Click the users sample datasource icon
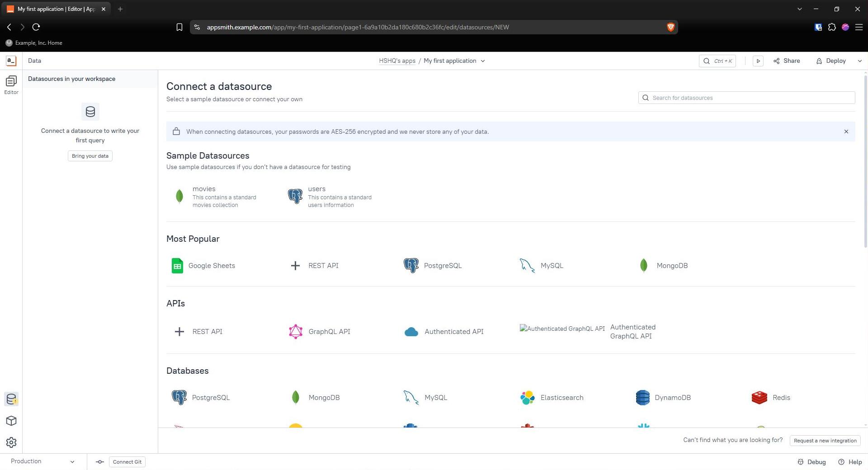This screenshot has height=470, width=868. pos(295,196)
